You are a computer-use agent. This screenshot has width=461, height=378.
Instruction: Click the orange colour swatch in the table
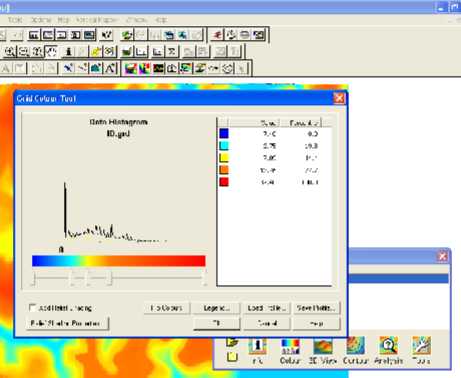point(224,170)
